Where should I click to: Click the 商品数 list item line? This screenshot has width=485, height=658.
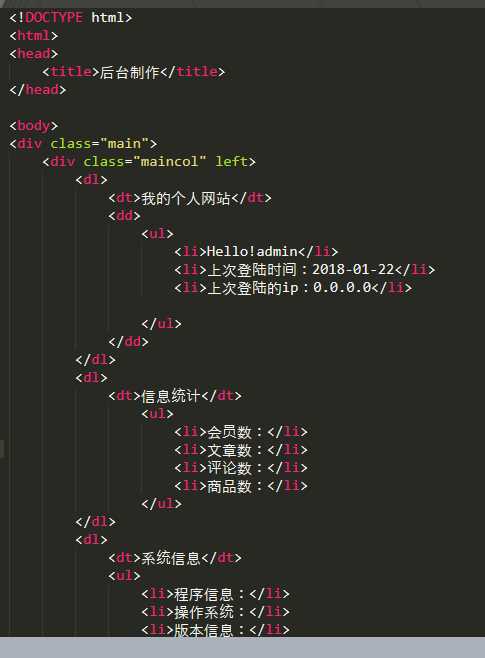click(241, 486)
